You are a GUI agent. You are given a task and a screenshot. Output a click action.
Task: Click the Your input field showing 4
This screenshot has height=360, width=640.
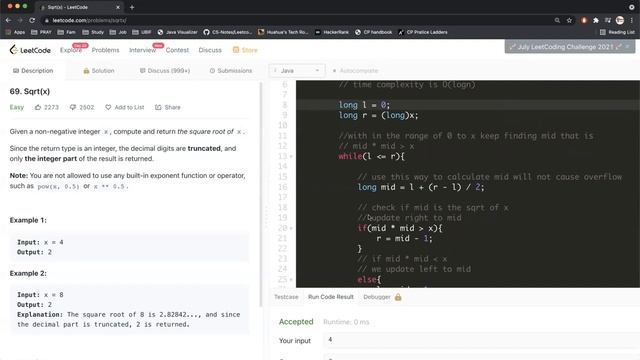coord(481,340)
